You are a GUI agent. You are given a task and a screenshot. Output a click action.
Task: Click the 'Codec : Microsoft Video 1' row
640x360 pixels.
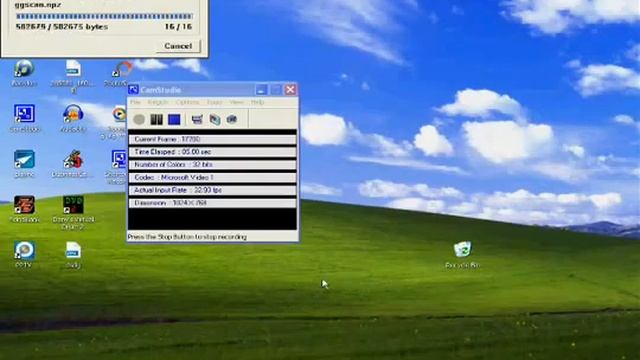click(x=212, y=178)
